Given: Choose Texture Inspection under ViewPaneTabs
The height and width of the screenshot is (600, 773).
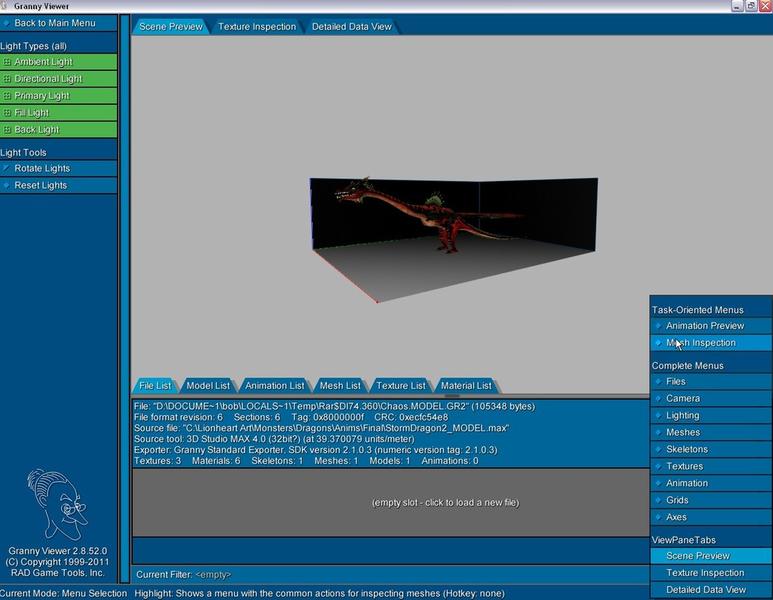Looking at the screenshot, I should coord(710,573).
